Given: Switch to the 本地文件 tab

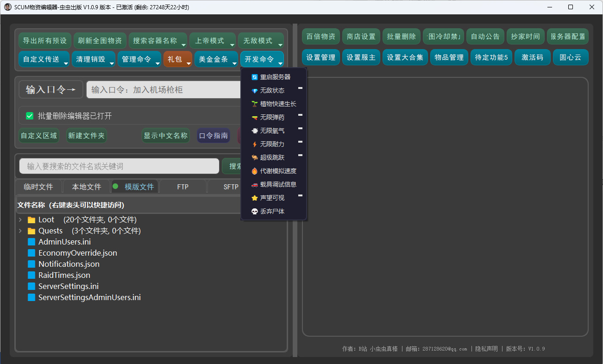Looking at the screenshot, I should coord(87,187).
